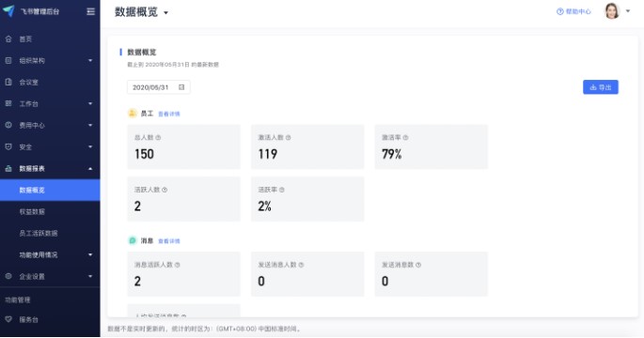Image resolution: width=644 pixels, height=338 pixels.
Task: Click the 发送消息数 value 0
Action: [385, 281]
